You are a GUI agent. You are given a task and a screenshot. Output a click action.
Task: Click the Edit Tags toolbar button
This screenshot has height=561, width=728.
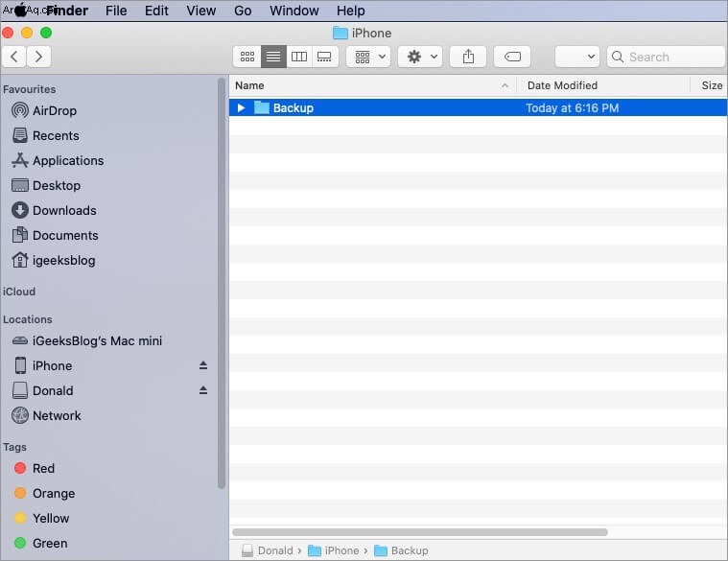512,57
